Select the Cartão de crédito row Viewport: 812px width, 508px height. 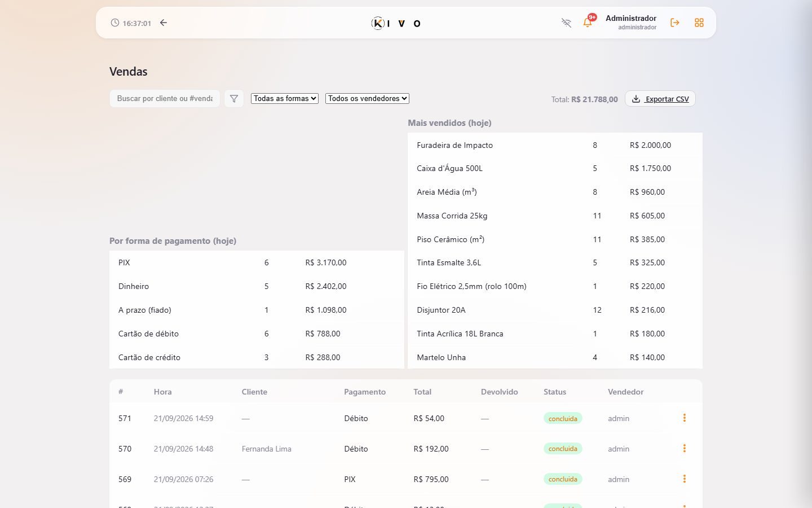[x=257, y=357]
